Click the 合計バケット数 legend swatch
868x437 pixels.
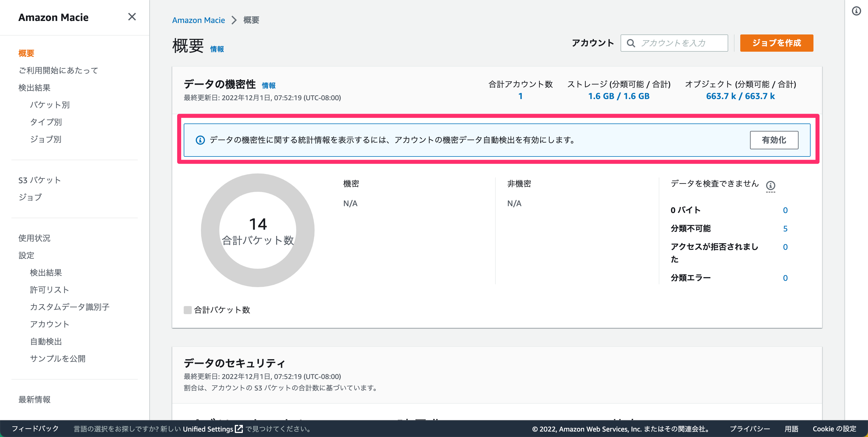[x=188, y=310]
